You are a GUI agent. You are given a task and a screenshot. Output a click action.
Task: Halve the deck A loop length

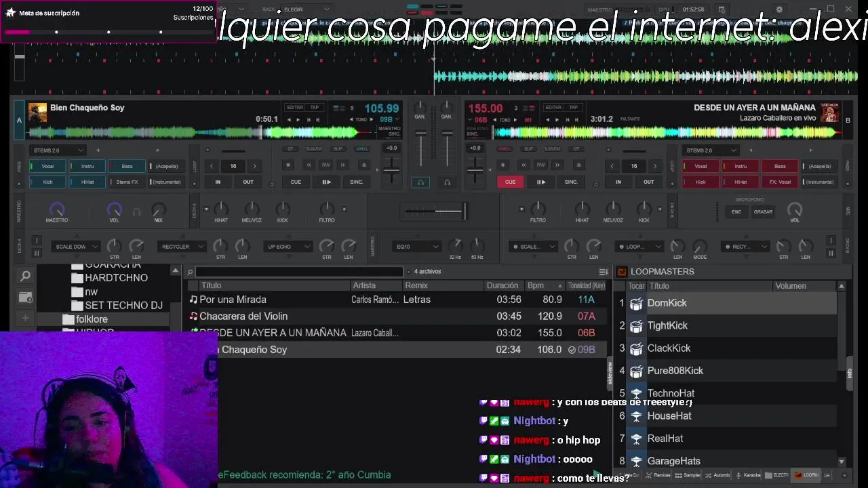[x=212, y=166]
